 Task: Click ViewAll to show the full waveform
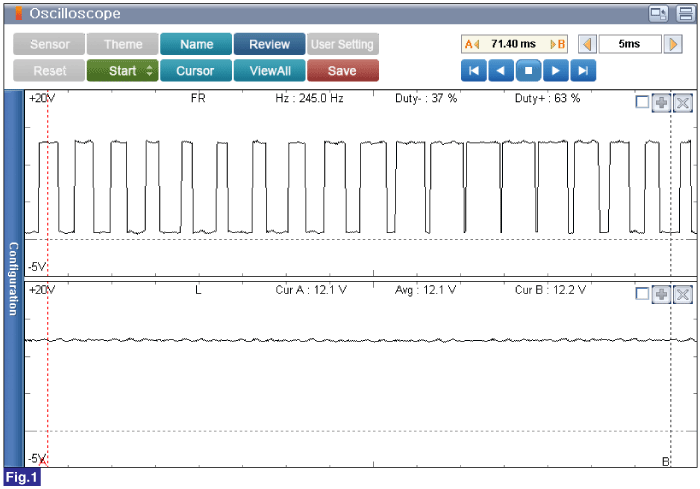click(269, 71)
